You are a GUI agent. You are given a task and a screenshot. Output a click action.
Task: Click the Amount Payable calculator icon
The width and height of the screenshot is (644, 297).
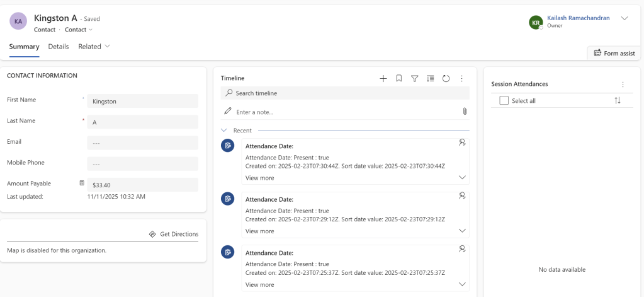point(81,183)
